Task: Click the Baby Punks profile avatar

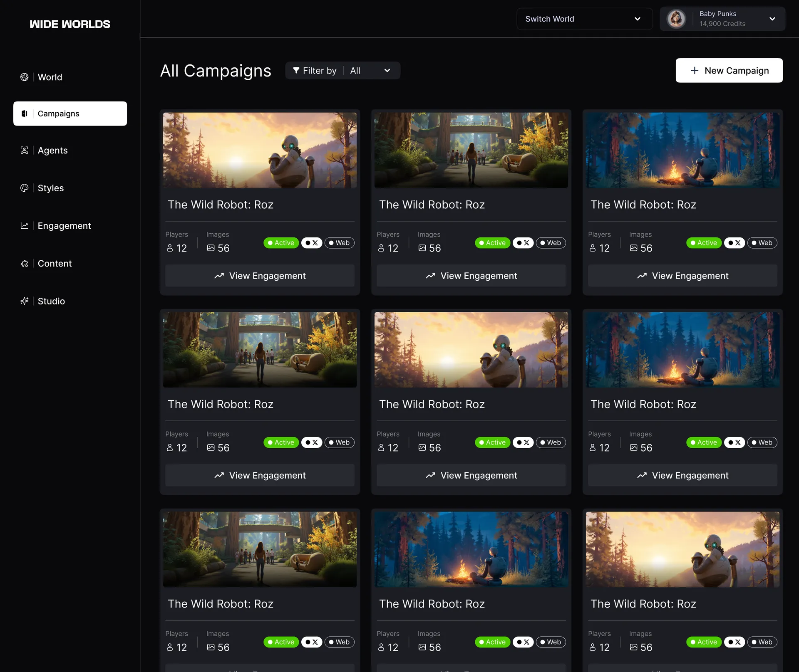Action: click(x=676, y=19)
